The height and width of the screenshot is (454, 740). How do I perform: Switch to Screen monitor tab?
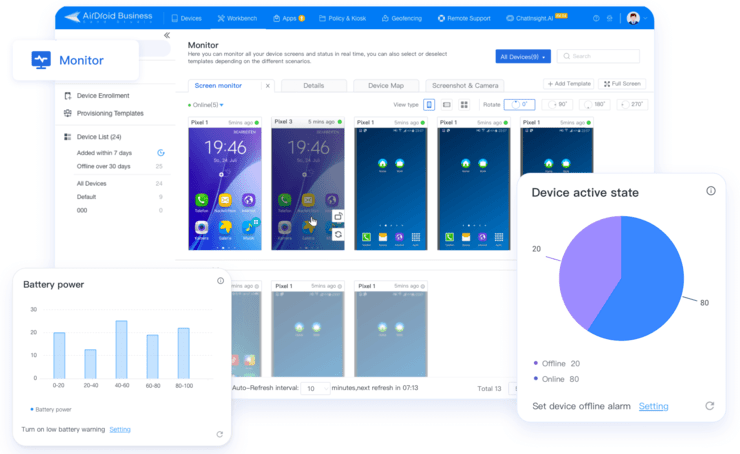pyautogui.click(x=218, y=85)
